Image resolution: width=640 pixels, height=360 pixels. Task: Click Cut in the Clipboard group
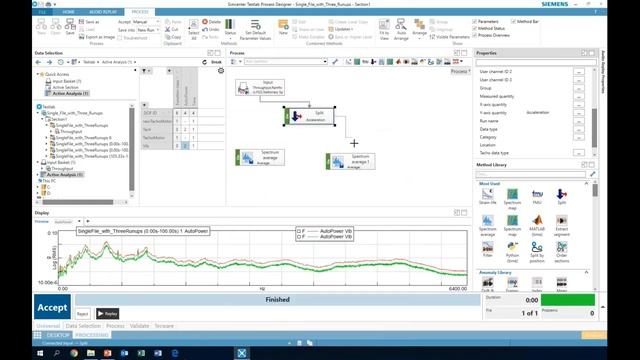[172, 29]
